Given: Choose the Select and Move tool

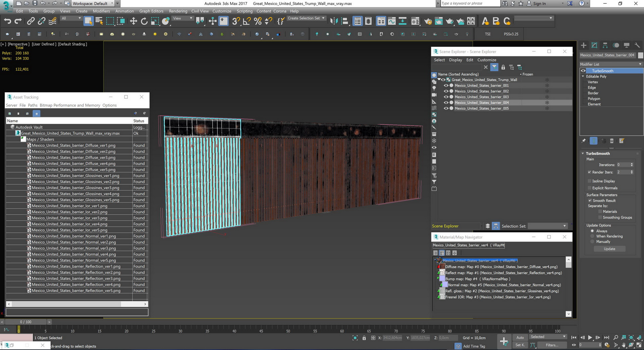Looking at the screenshot, I should coord(133,21).
